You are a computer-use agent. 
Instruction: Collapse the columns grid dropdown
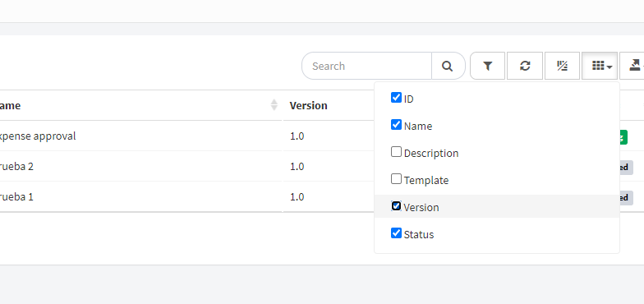600,66
